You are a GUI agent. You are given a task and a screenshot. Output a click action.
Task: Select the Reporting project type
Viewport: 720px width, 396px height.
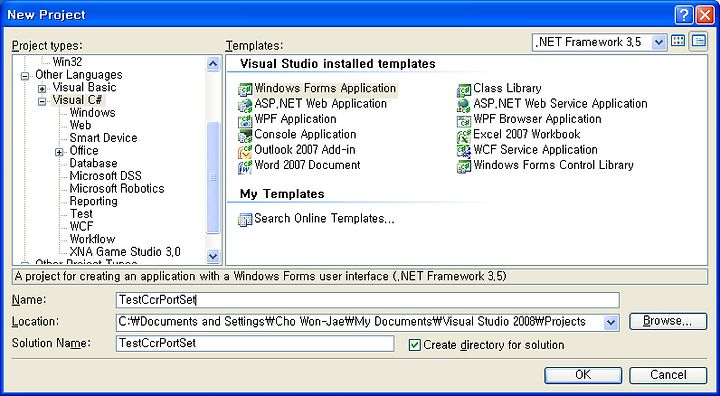93,201
